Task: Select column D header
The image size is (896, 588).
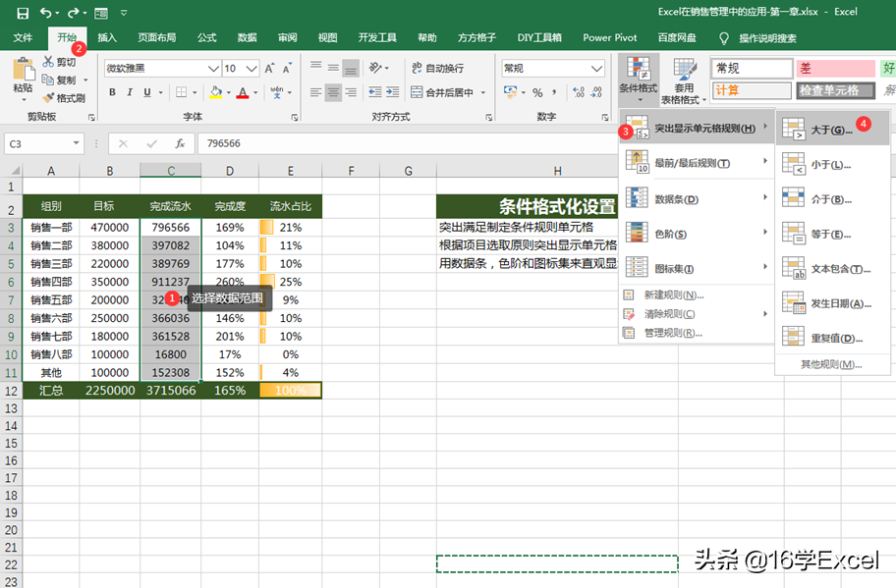Action: (230, 171)
